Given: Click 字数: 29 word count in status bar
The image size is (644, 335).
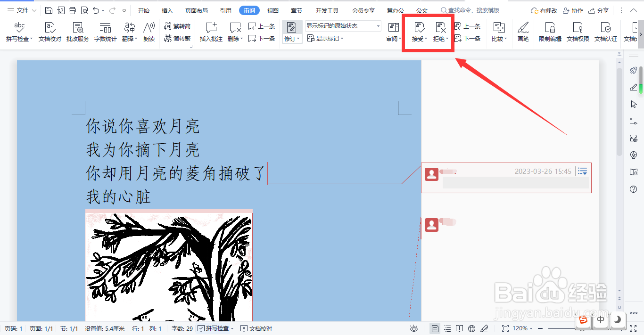Looking at the screenshot, I should click(x=182, y=328).
